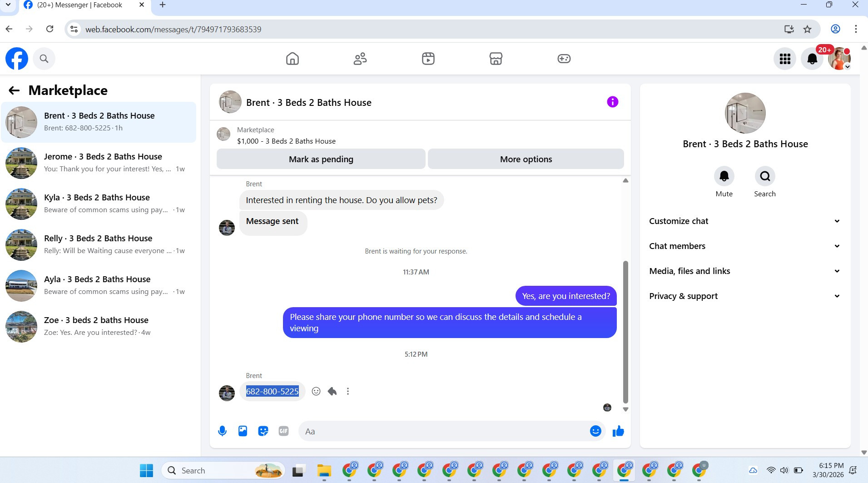Click the chat vertical scrollbar
Screen dimensions: 868x483
click(625, 332)
